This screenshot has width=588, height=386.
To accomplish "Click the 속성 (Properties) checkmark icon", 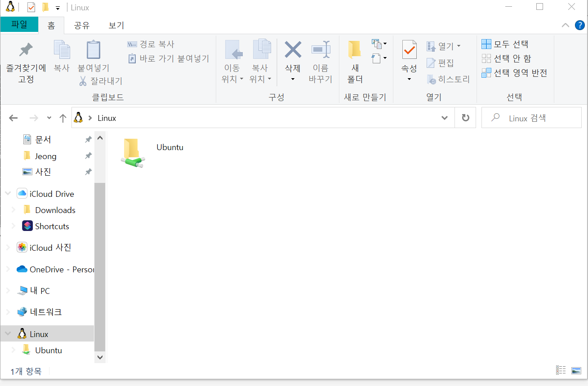I will pyautogui.click(x=409, y=50).
